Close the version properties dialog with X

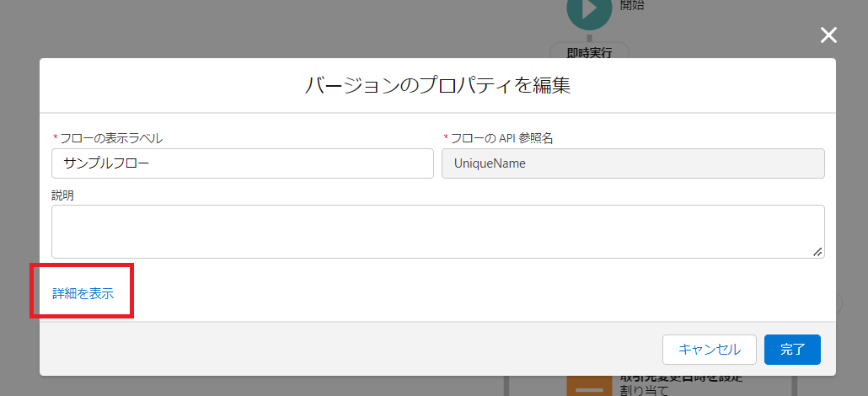pyautogui.click(x=829, y=35)
